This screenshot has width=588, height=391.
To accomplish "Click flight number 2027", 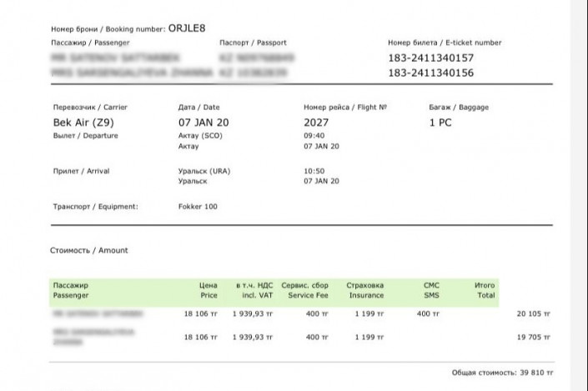I will 317,123.
